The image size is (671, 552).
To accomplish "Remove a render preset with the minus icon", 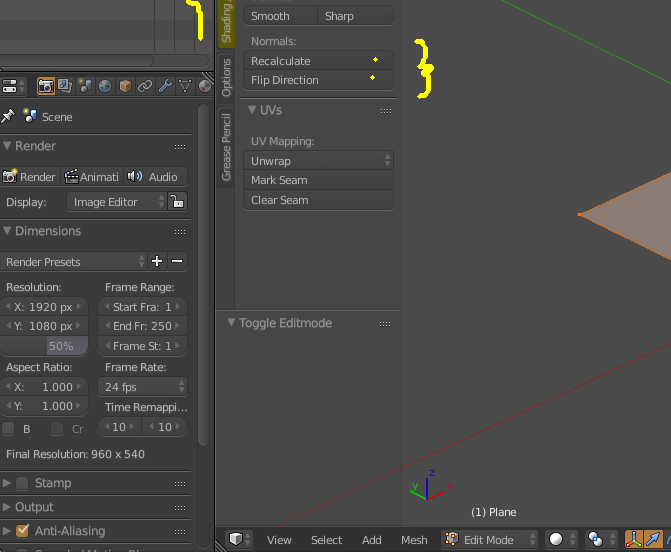I will click(x=177, y=261).
